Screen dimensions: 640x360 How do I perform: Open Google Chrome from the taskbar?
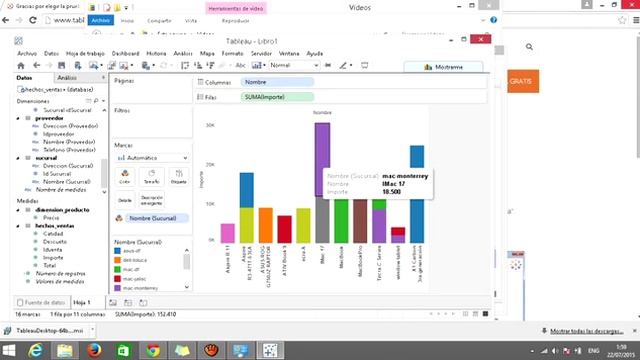[153, 350]
